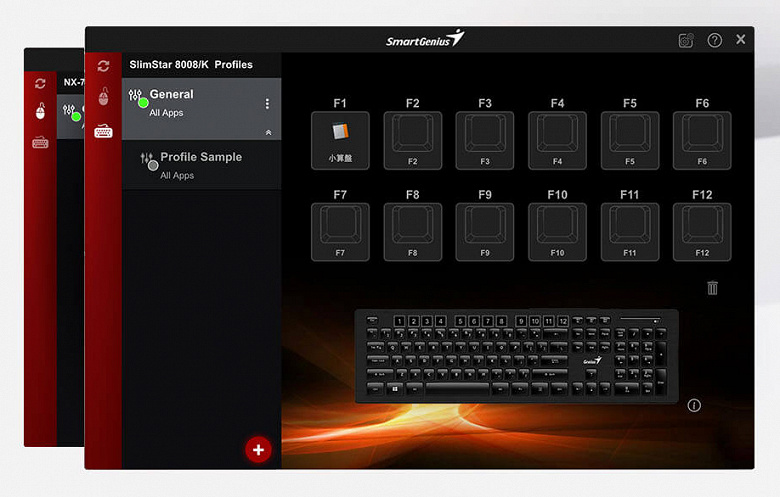The height and width of the screenshot is (497, 780).
Task: Select the General profile
Action: pyautogui.click(x=201, y=108)
